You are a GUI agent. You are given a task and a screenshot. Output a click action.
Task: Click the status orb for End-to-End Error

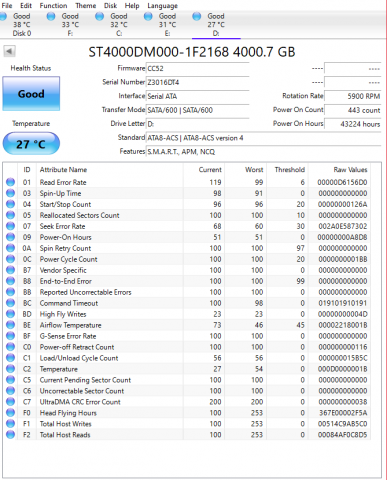[11, 281]
